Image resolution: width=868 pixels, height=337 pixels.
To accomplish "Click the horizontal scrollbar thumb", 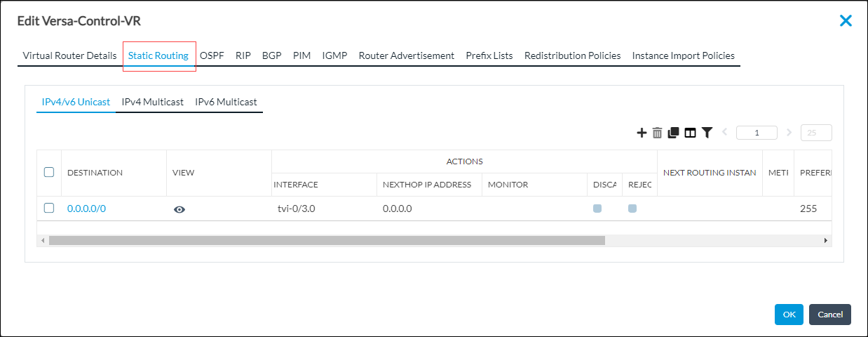I will (327, 240).
